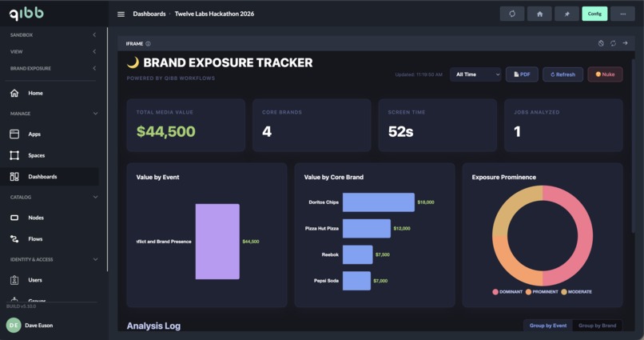644x340 pixels.
Task: Toggle the MANAGE section chevron
Action: pos(95,114)
